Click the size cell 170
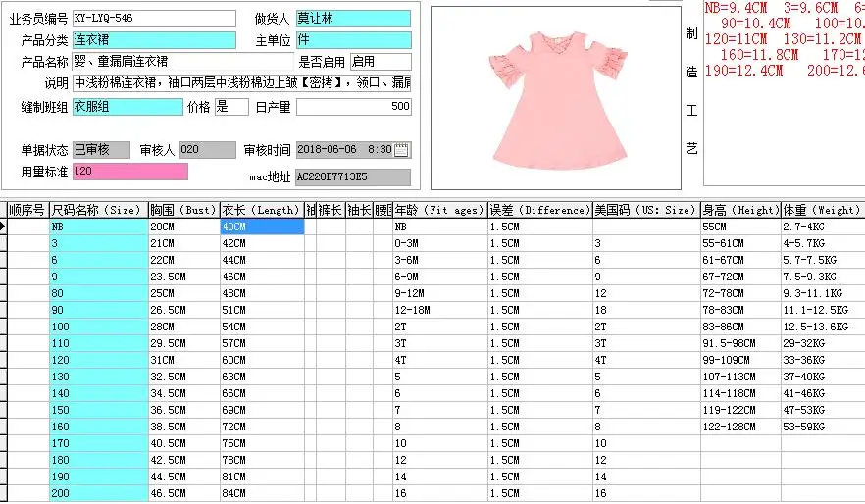The width and height of the screenshot is (865, 504). 98,443
